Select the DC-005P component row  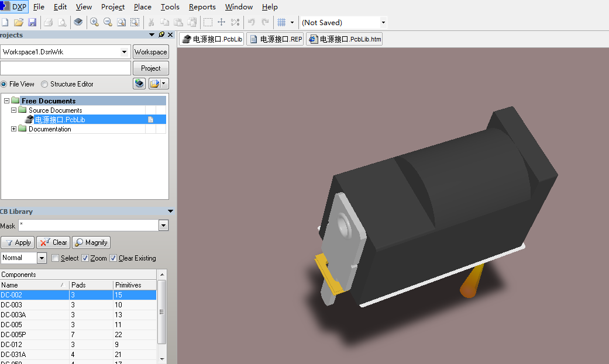point(78,335)
